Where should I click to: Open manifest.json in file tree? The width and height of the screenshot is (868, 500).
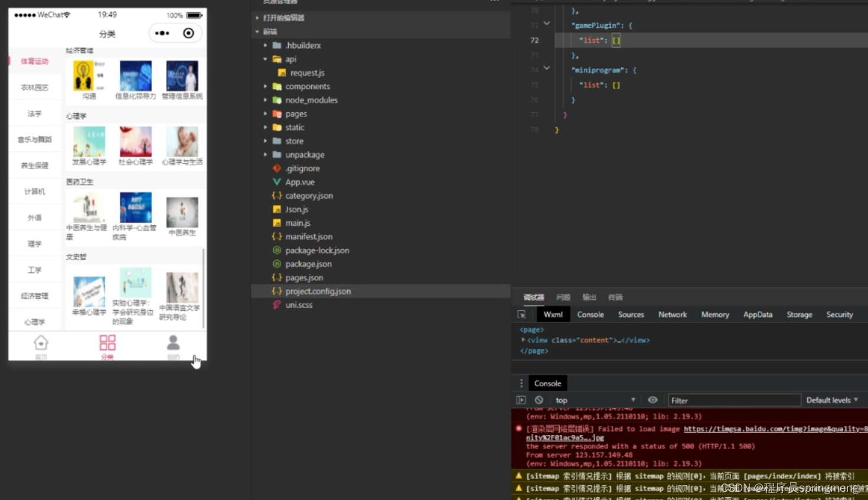coord(309,236)
